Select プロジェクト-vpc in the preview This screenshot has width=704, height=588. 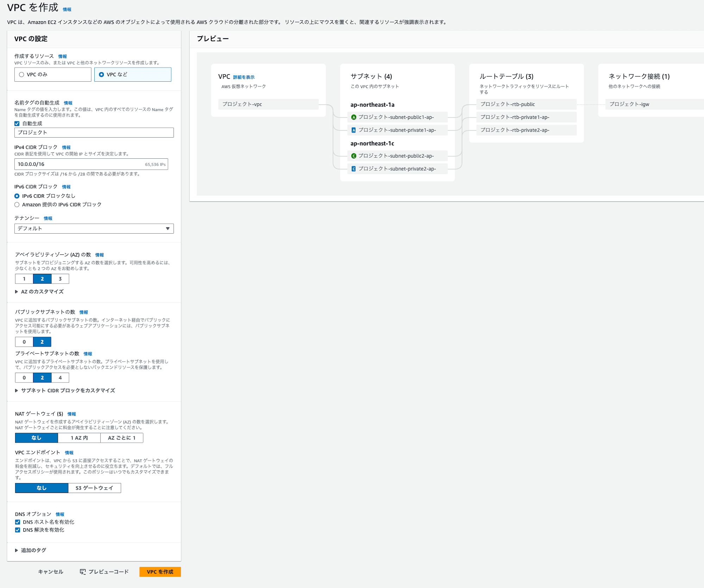pos(268,104)
